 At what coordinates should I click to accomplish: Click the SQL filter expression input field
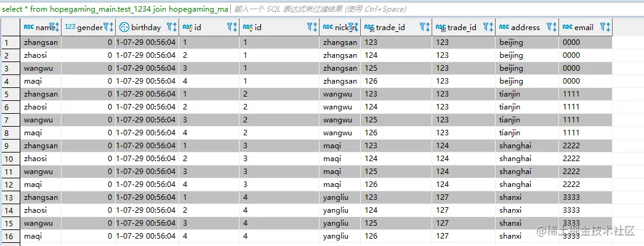click(437, 9)
